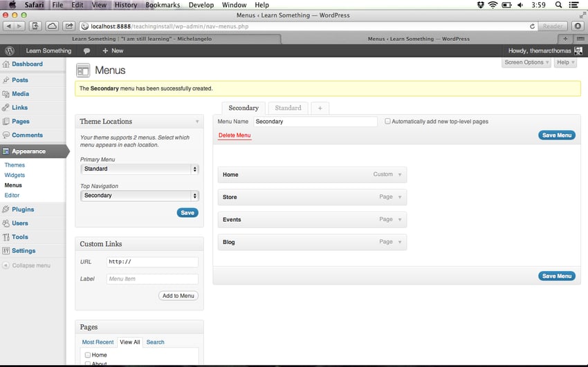This screenshot has width=588, height=367.
Task: Click the Plugins icon in sidebar
Action: point(6,209)
